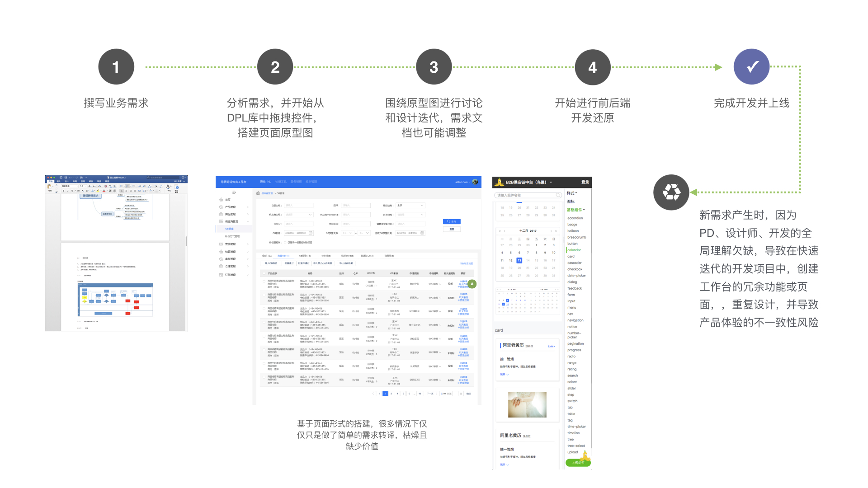Expand the B2B供应链中台 header dropdown

551,183
